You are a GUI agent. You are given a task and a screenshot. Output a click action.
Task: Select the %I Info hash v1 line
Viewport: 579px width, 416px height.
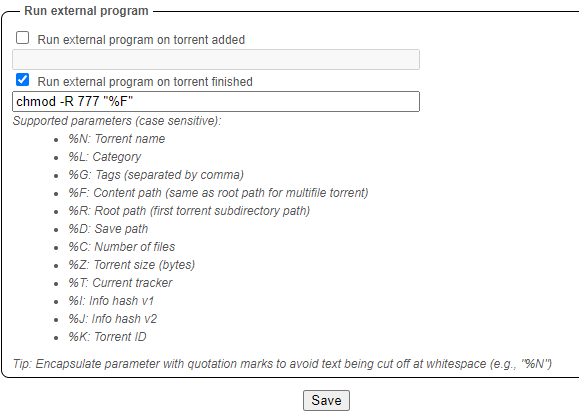(111, 301)
